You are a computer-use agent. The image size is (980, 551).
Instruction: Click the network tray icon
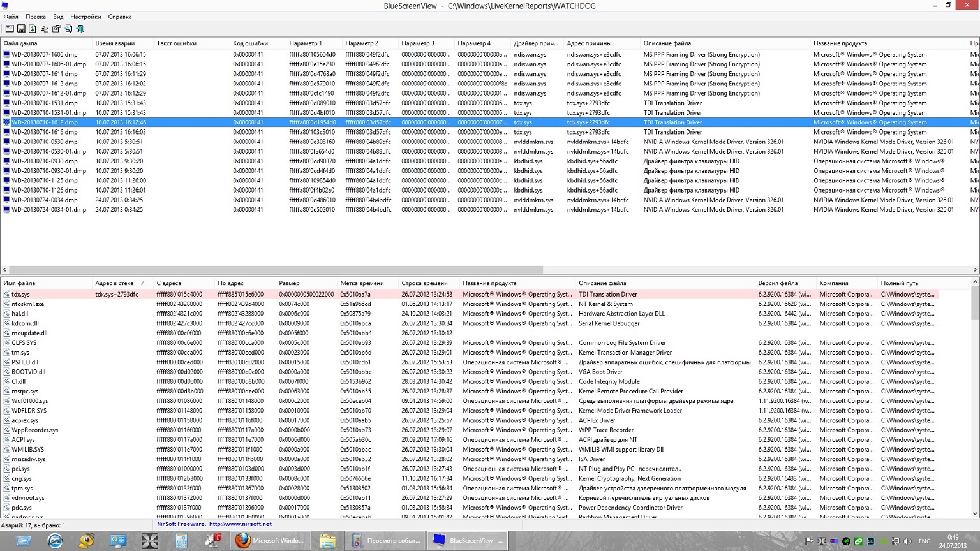895,541
